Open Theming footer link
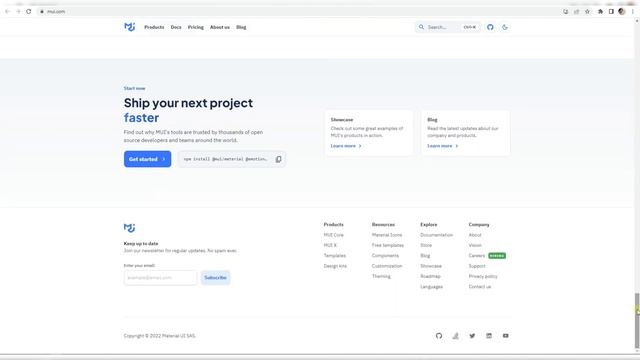Screen dimensions: 640x360 [x=381, y=276]
